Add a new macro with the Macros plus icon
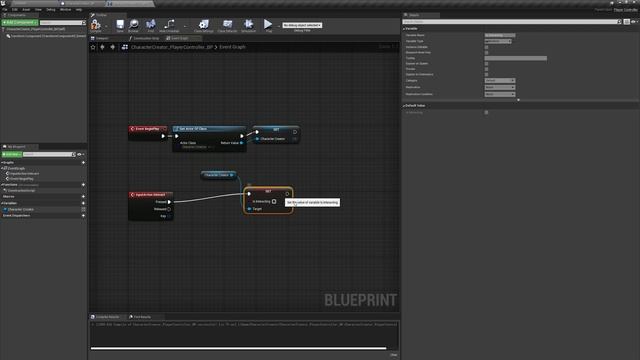This screenshot has height=360, width=640. click(83, 196)
